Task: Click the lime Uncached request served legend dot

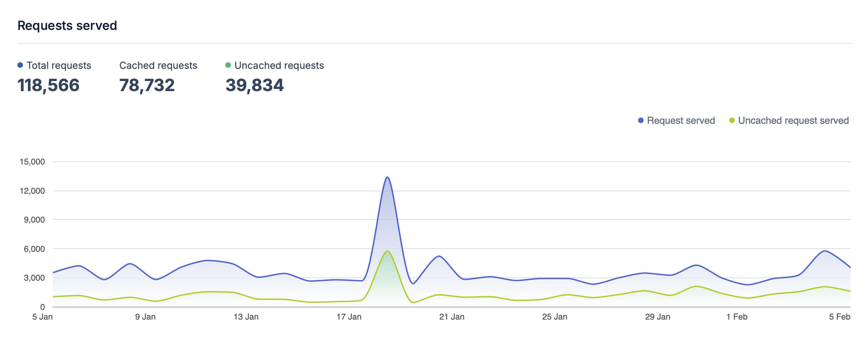Action: [x=732, y=120]
